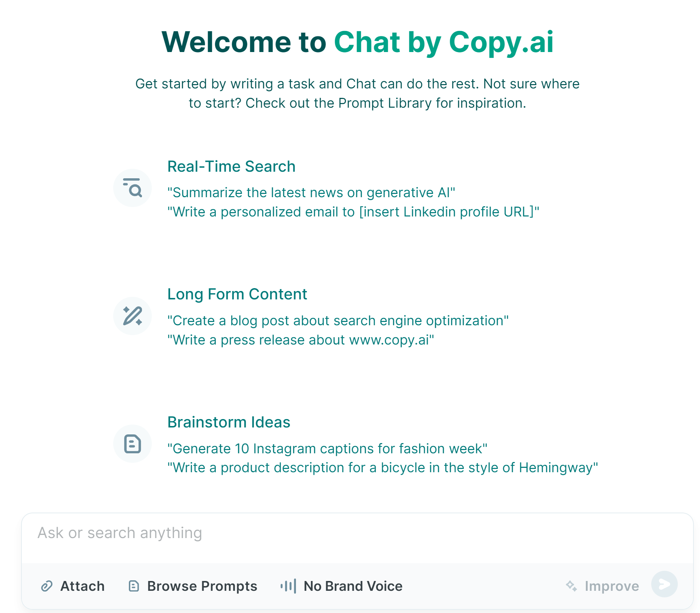
Task: Click the Real-Time Search magnifier icon
Action: tap(133, 188)
